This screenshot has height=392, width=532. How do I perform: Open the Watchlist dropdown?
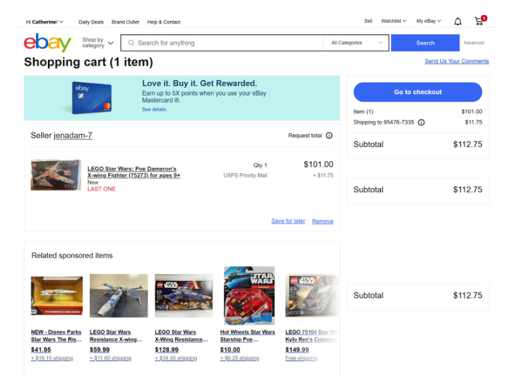point(394,21)
